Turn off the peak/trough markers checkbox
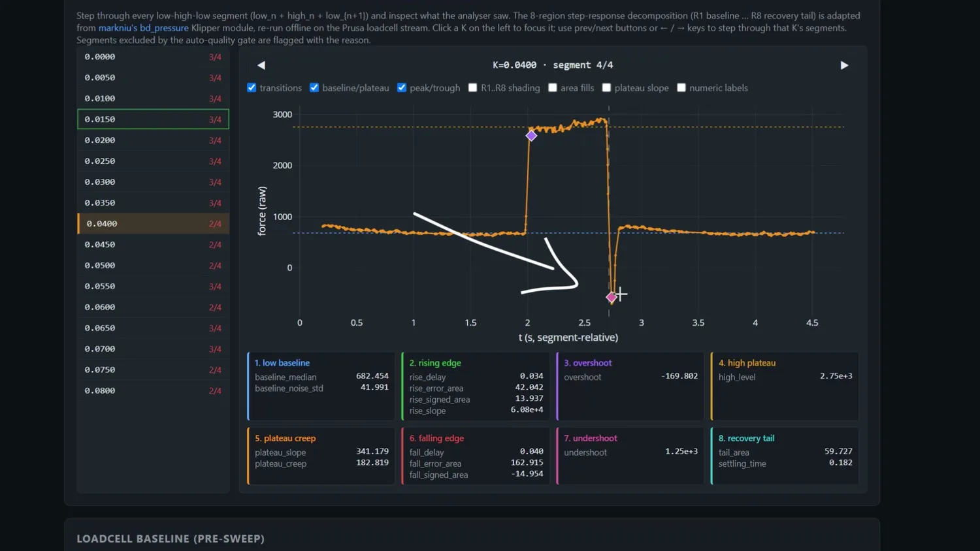This screenshot has height=551, width=980. tap(402, 87)
